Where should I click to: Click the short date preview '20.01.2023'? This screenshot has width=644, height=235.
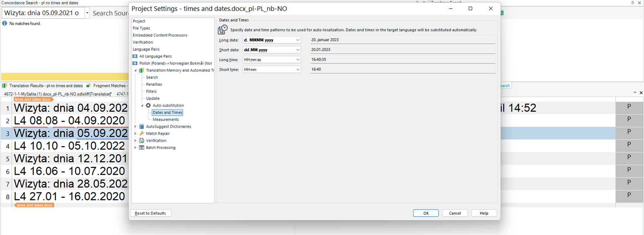click(321, 50)
